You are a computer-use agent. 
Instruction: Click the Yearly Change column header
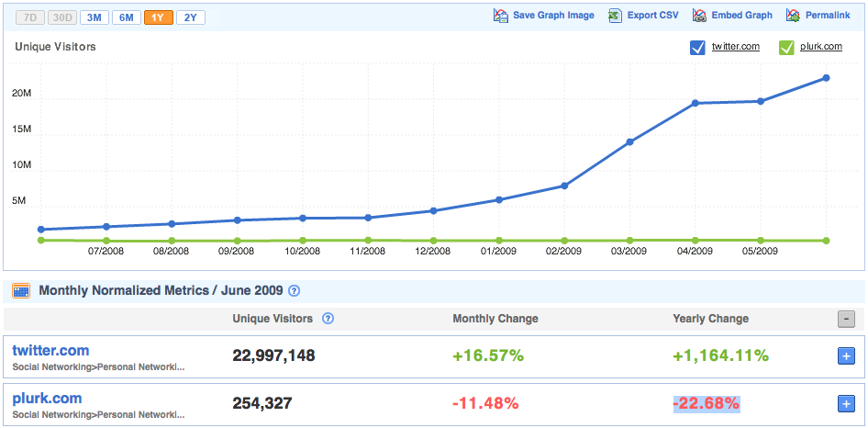[x=711, y=319]
